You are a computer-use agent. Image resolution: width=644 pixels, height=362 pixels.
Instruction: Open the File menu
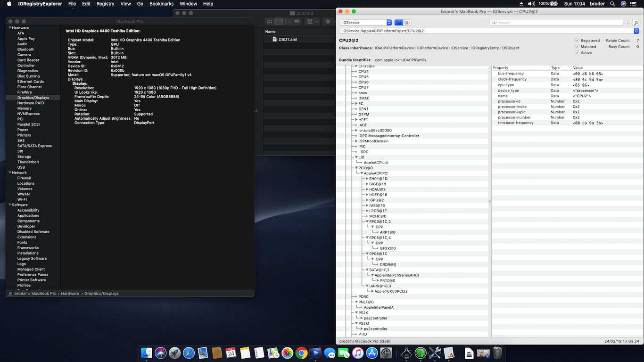(x=72, y=4)
